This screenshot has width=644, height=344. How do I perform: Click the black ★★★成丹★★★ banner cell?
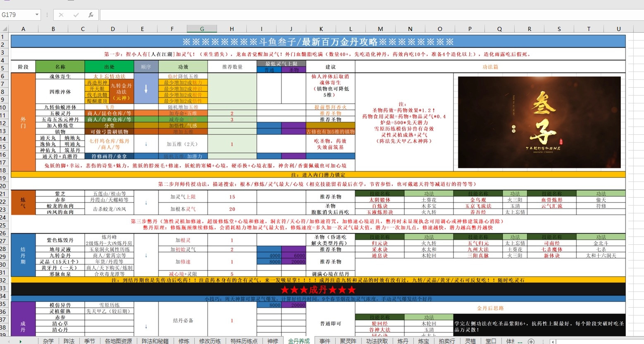[x=318, y=289]
